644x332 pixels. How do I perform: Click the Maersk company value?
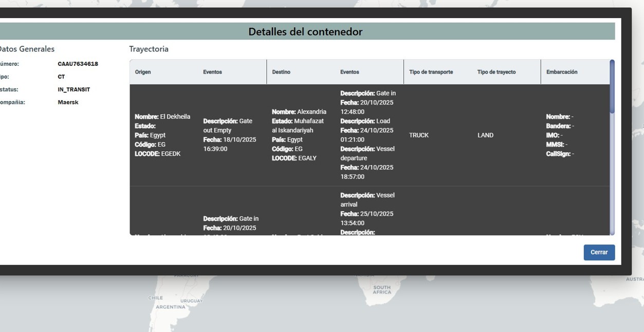pyautogui.click(x=68, y=102)
